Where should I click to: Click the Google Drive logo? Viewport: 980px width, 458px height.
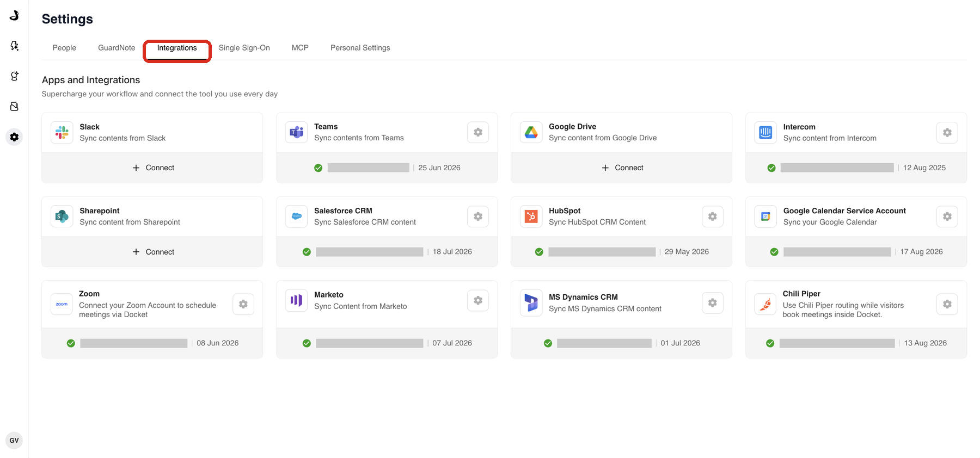click(531, 132)
